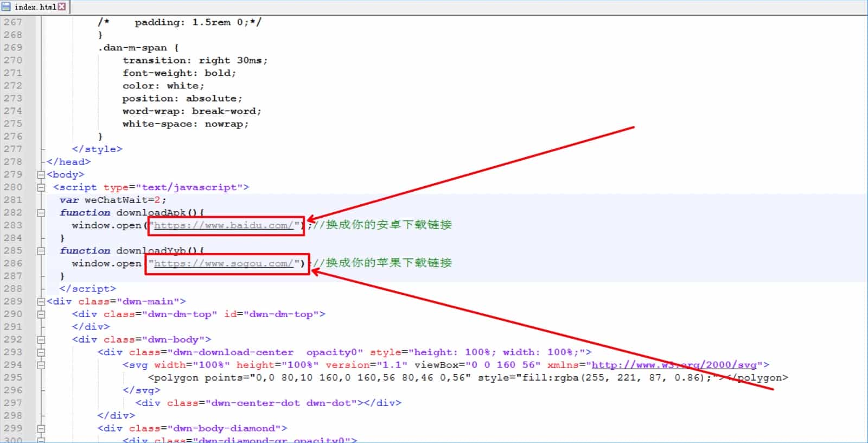Open the https://www.baidu.com/ link in code

tap(224, 225)
